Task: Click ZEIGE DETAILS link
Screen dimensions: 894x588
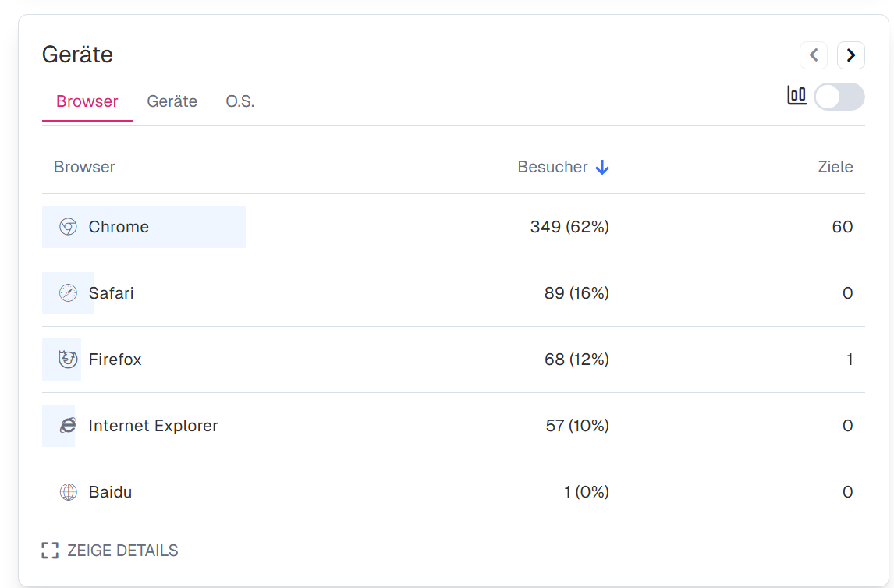Action: click(122, 551)
